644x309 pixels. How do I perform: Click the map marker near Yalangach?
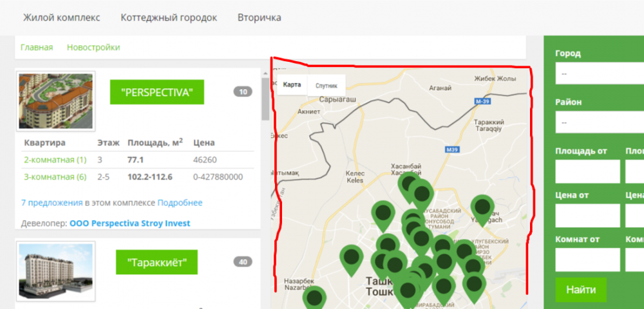point(482,209)
